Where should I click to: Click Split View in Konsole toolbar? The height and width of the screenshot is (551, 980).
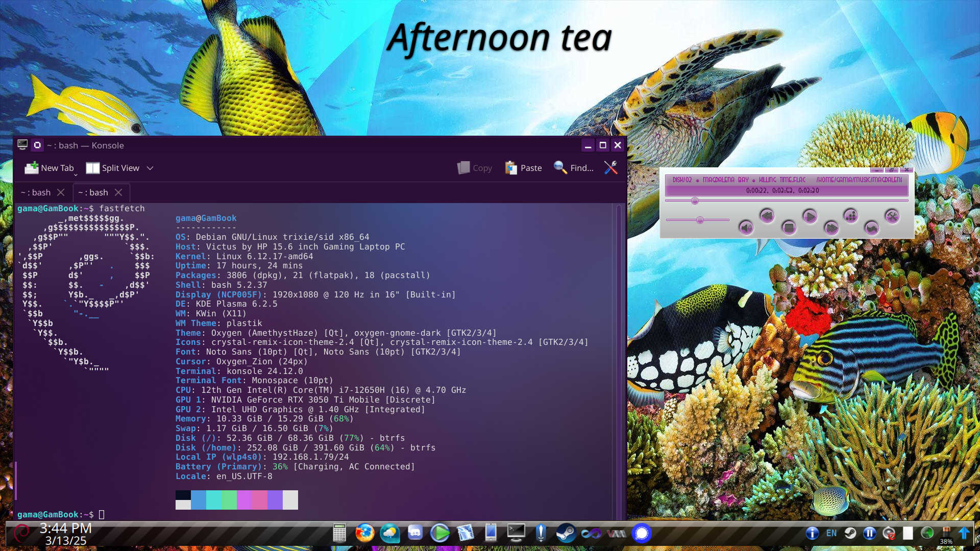(113, 168)
